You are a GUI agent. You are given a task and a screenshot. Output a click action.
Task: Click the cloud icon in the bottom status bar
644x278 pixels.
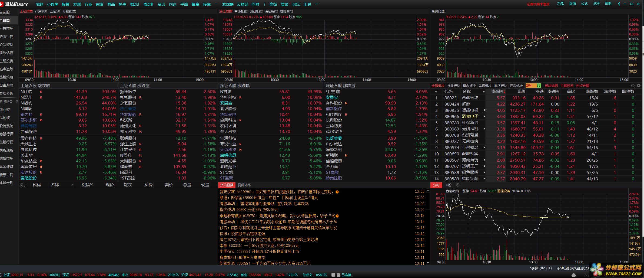[574, 275]
